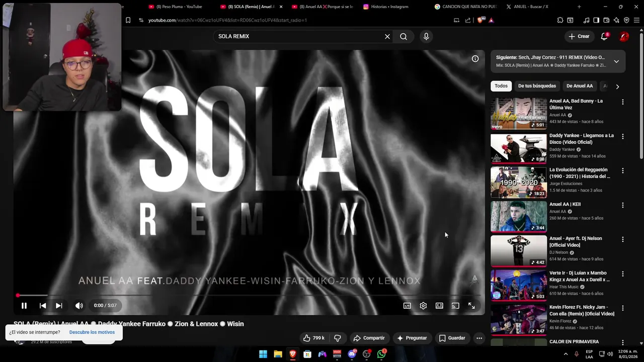
Task: Open the browser main hamburger menu
Action: (637, 20)
